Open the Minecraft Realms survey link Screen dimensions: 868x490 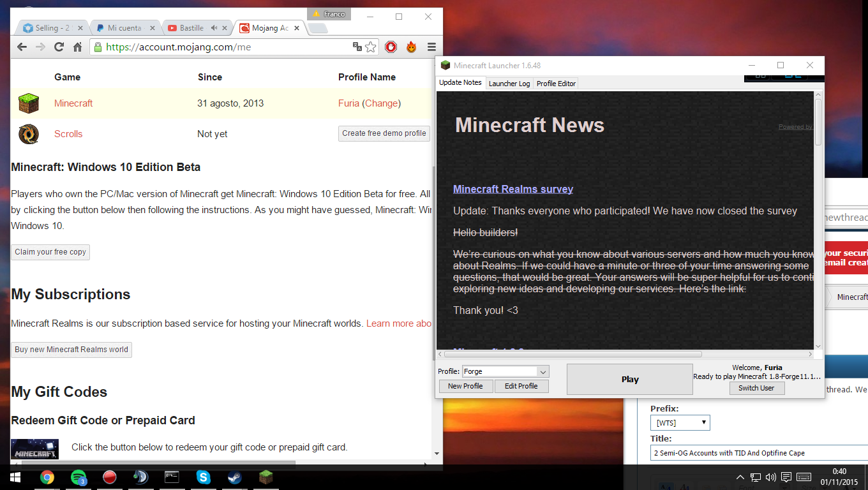click(x=513, y=189)
